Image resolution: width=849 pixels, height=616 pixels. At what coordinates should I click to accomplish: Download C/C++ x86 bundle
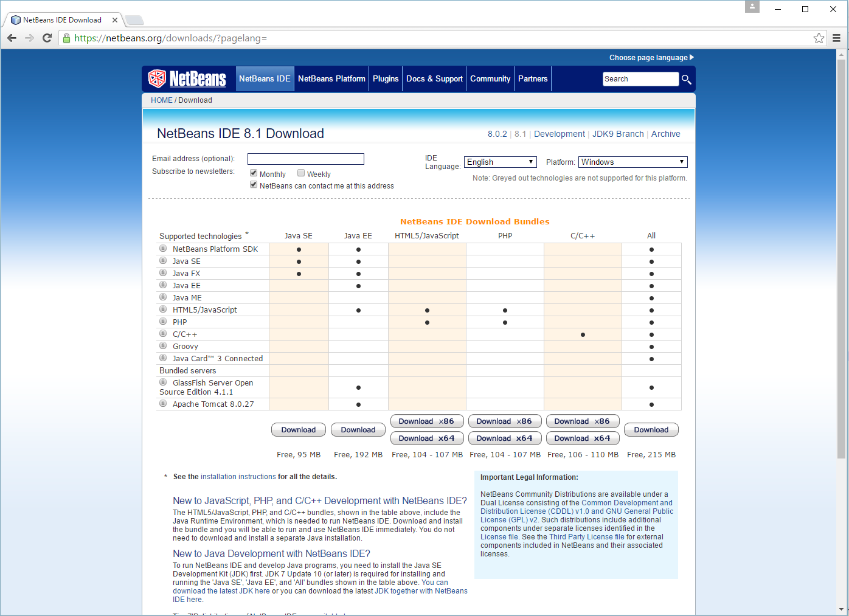click(583, 421)
